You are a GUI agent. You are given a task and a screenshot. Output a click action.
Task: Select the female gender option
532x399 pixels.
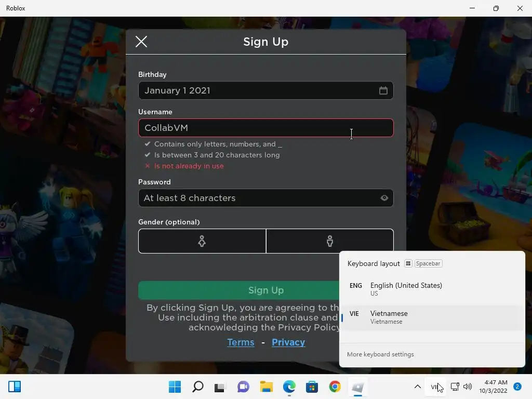tap(202, 241)
